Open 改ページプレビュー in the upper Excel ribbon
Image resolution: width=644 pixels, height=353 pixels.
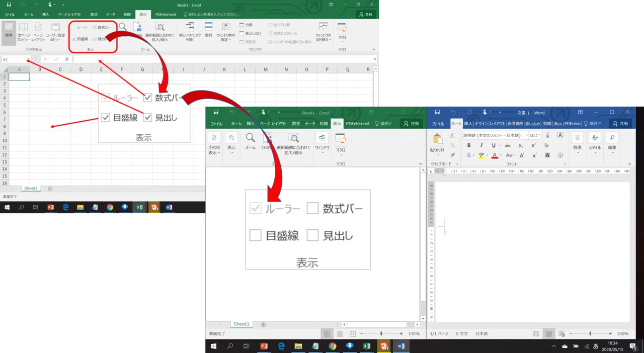tap(23, 31)
